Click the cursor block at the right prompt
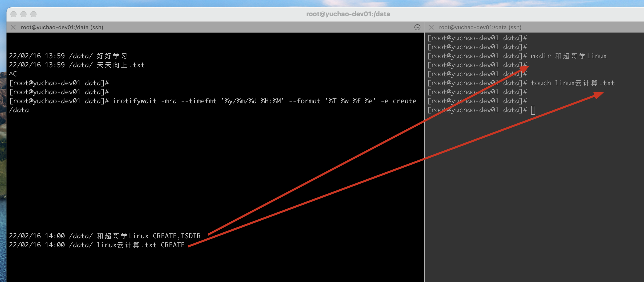644x282 pixels. [x=533, y=110]
